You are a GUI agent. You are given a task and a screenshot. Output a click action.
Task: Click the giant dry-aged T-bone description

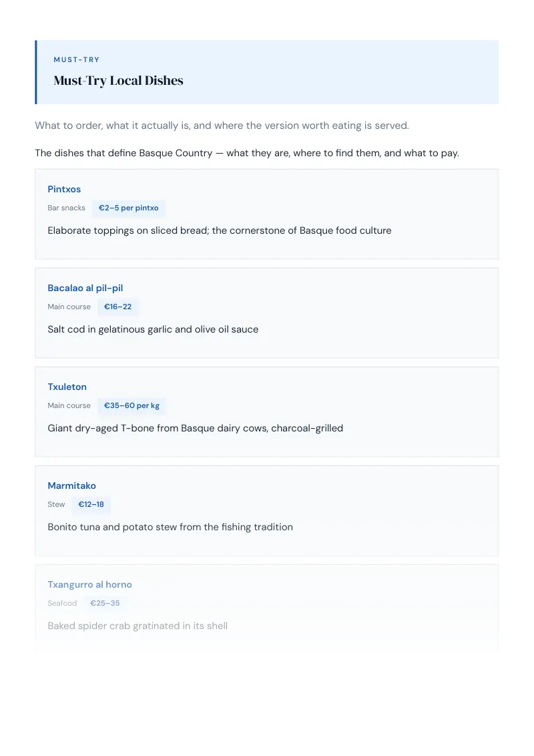click(195, 428)
